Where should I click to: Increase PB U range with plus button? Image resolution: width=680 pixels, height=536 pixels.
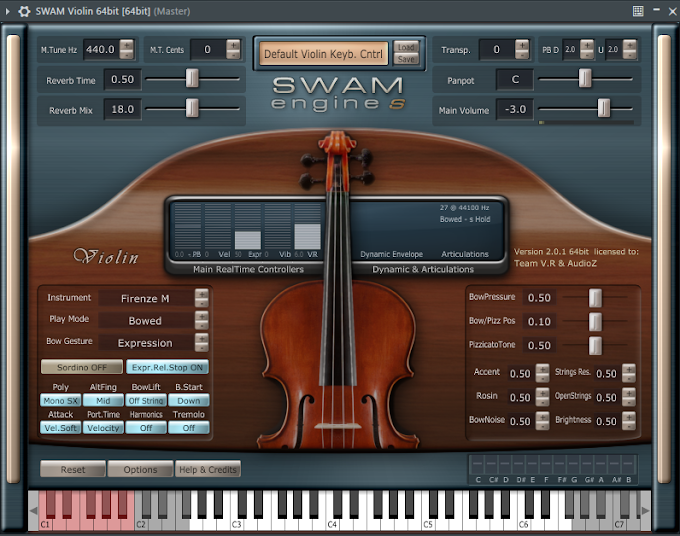[630, 45]
